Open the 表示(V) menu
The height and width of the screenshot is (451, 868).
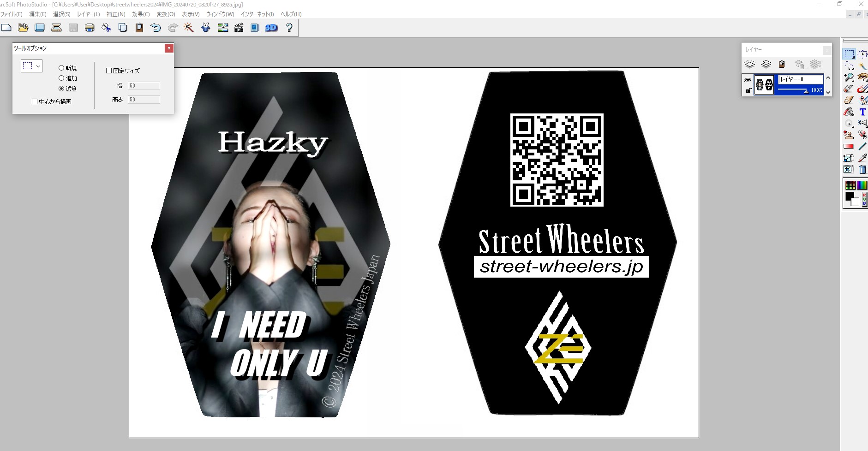click(x=191, y=14)
